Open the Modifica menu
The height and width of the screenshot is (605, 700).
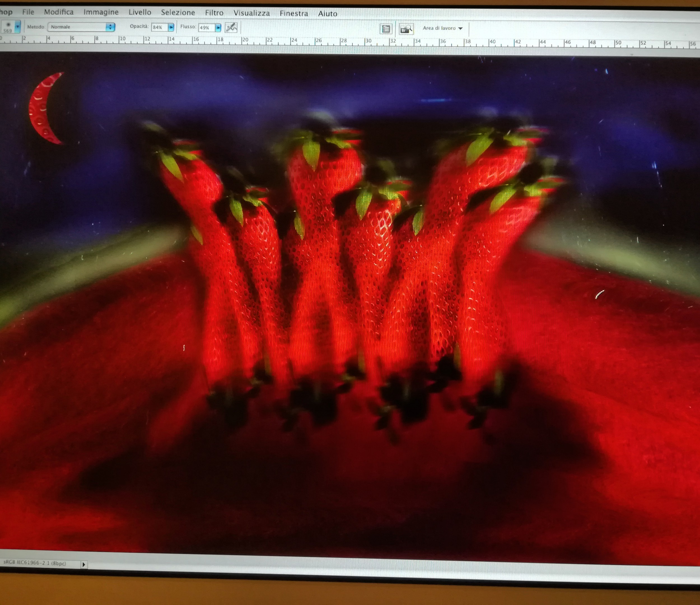point(59,12)
